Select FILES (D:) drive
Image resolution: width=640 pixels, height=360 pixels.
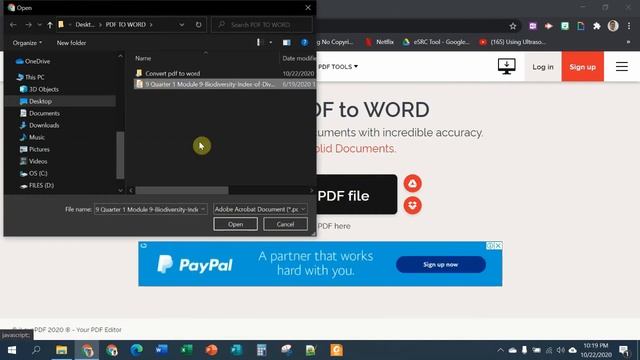point(37,185)
